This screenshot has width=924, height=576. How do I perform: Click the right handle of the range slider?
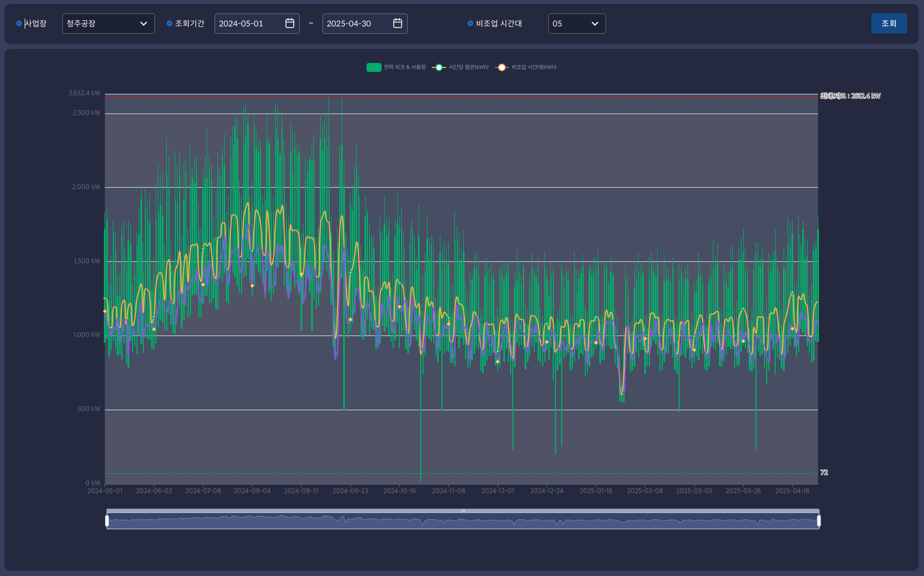pyautogui.click(x=818, y=521)
